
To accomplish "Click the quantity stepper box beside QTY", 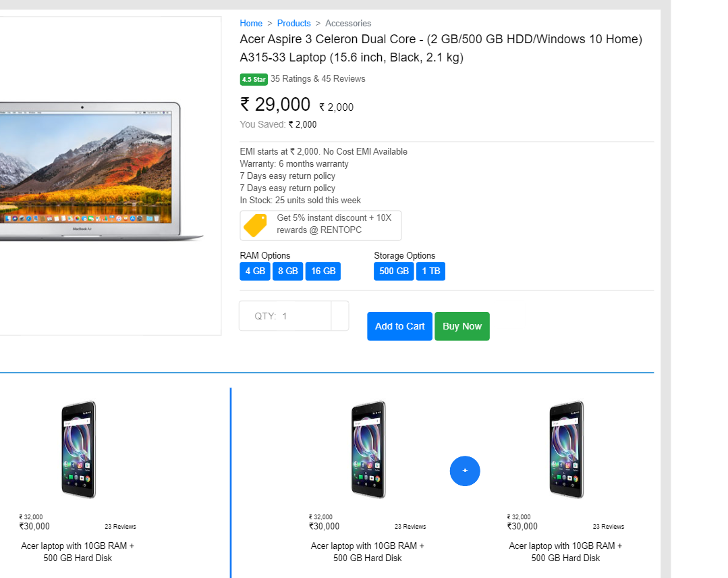I will pos(340,316).
